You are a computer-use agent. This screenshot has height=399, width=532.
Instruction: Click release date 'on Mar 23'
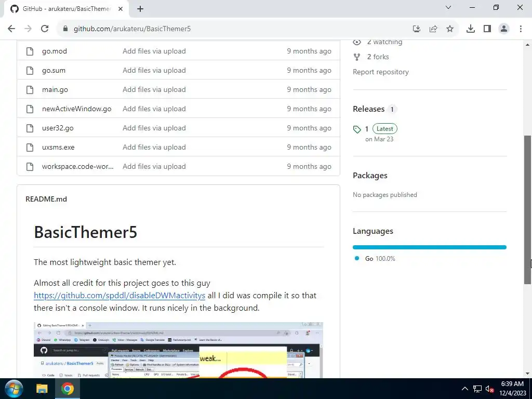click(x=379, y=139)
